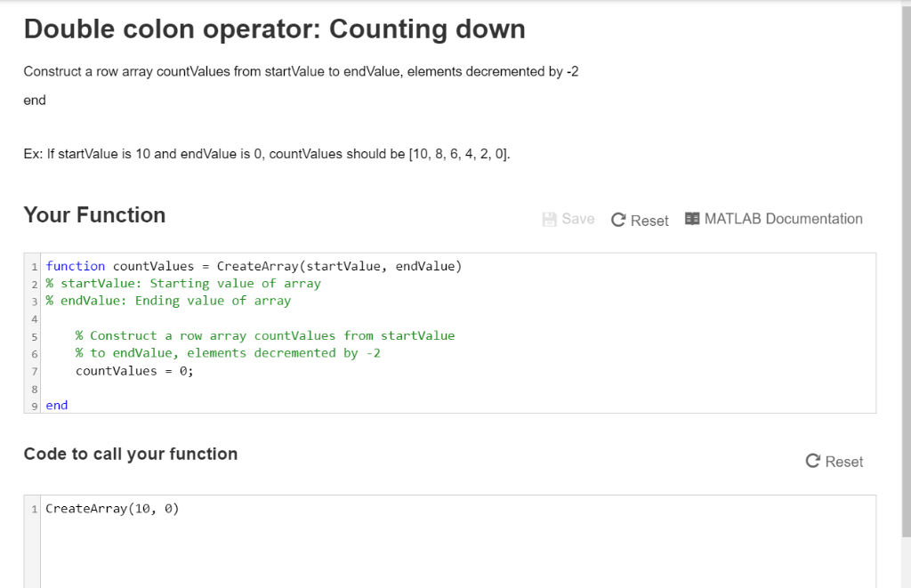Reset the code to call your function

pos(834,462)
